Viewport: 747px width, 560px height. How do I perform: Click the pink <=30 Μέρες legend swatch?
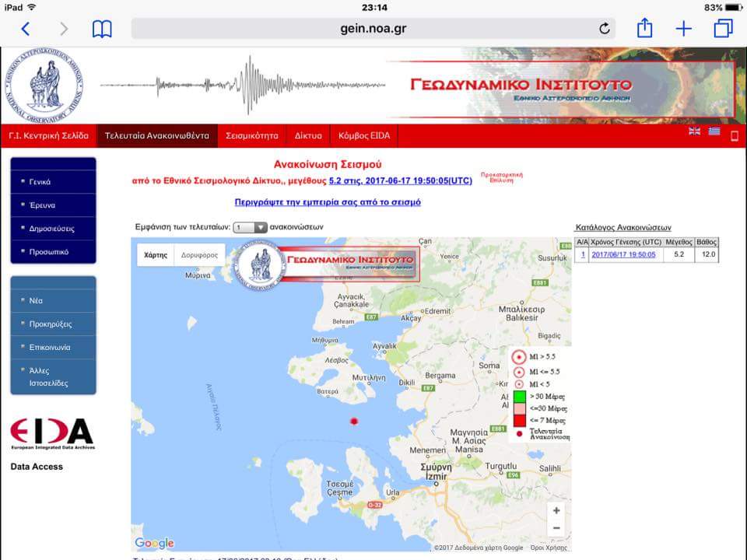point(519,408)
